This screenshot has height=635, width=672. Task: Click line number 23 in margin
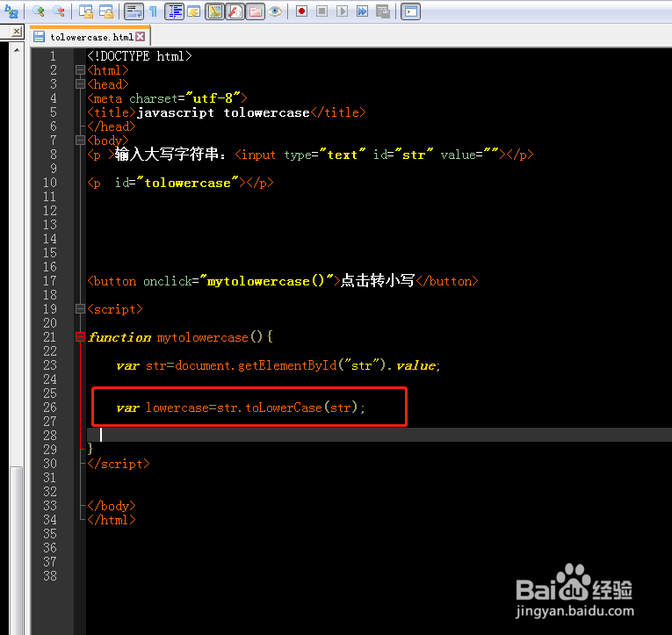[50, 365]
